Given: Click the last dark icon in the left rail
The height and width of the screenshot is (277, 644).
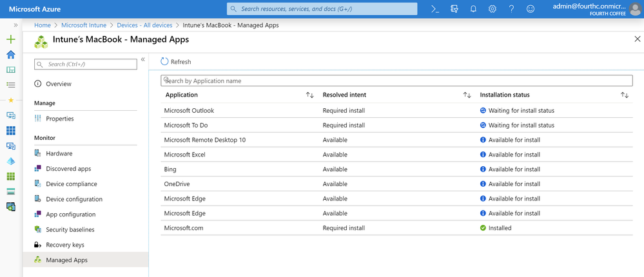Looking at the screenshot, I should (x=11, y=207).
